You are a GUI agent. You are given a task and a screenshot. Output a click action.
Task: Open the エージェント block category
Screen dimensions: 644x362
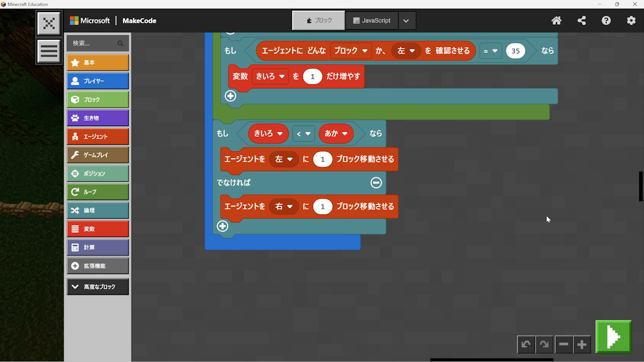(x=98, y=136)
